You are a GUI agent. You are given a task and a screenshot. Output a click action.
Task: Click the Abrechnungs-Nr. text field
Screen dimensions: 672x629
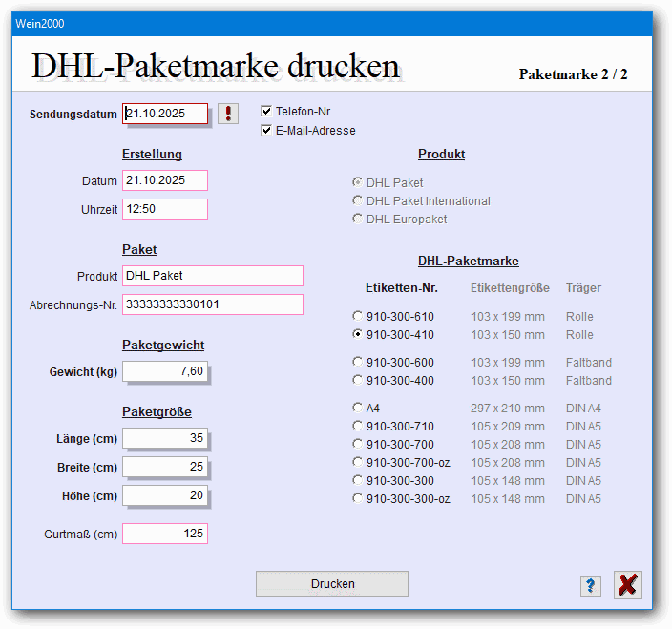coord(212,304)
